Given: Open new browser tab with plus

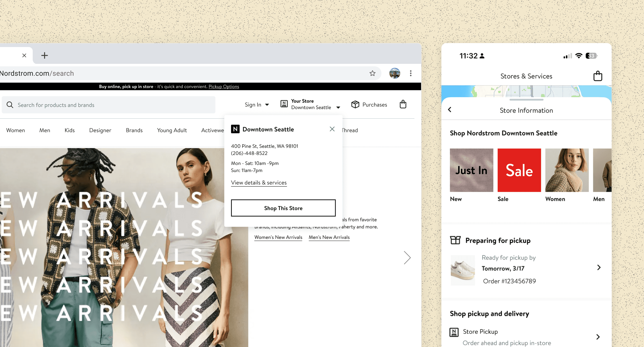Looking at the screenshot, I should (x=45, y=55).
